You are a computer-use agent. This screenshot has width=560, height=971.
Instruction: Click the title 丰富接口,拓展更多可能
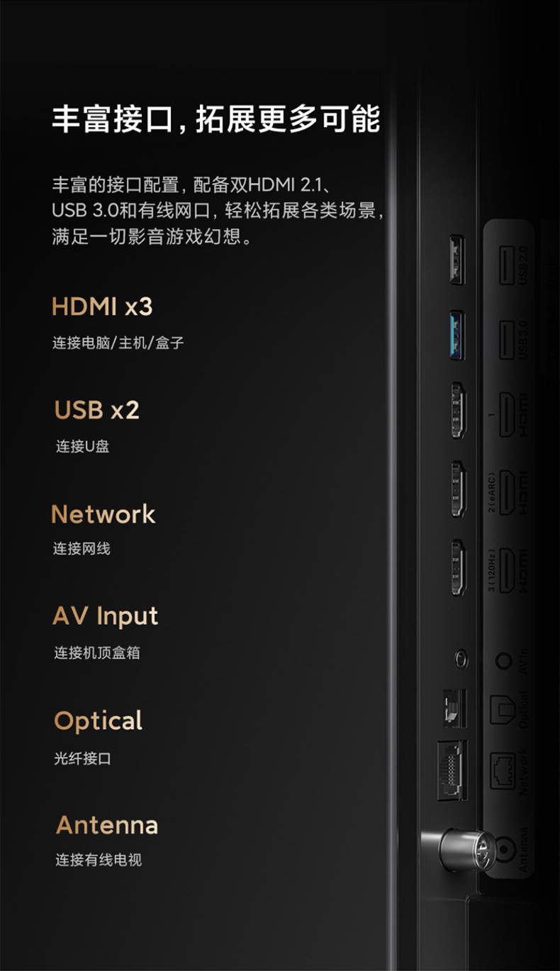pos(216,119)
